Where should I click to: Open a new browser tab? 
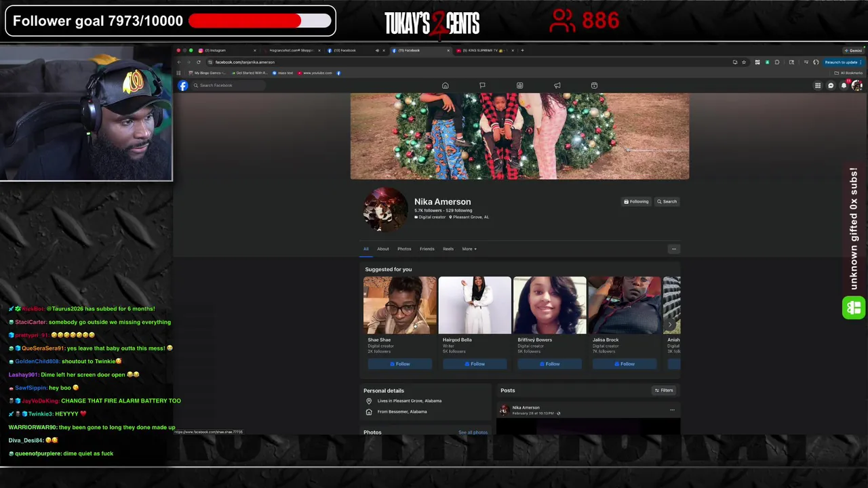coord(522,50)
